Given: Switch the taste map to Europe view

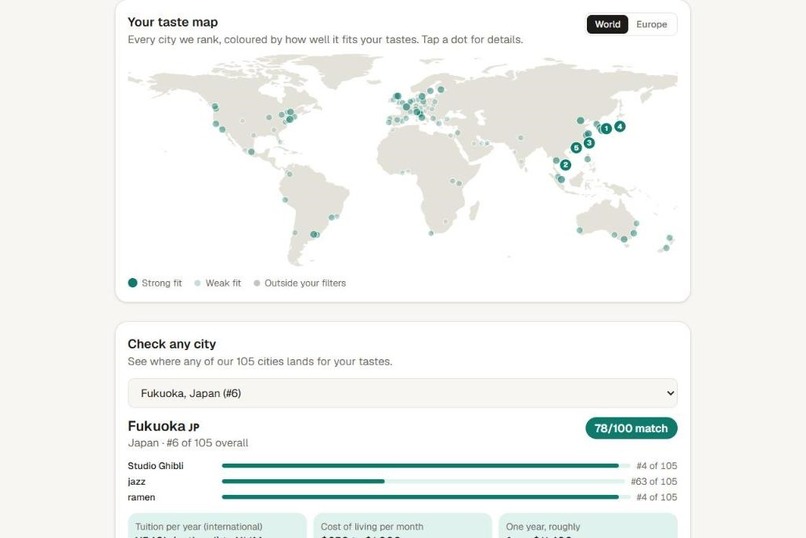Looking at the screenshot, I should tap(651, 24).
